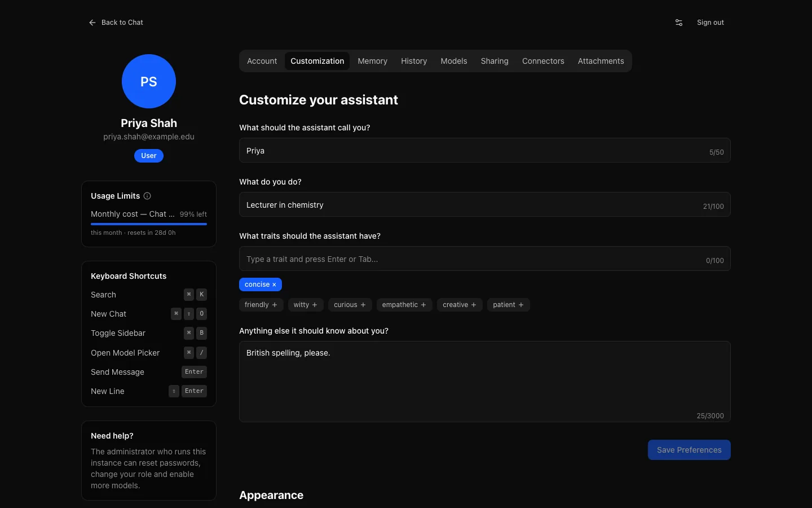Image resolution: width=812 pixels, height=508 pixels.
Task: Open the History tab
Action: (x=414, y=61)
